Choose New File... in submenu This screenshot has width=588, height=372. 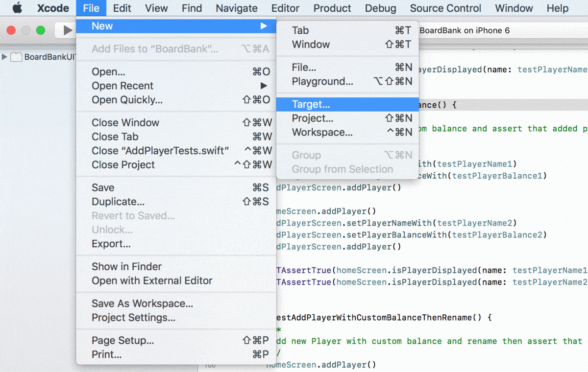point(347,68)
